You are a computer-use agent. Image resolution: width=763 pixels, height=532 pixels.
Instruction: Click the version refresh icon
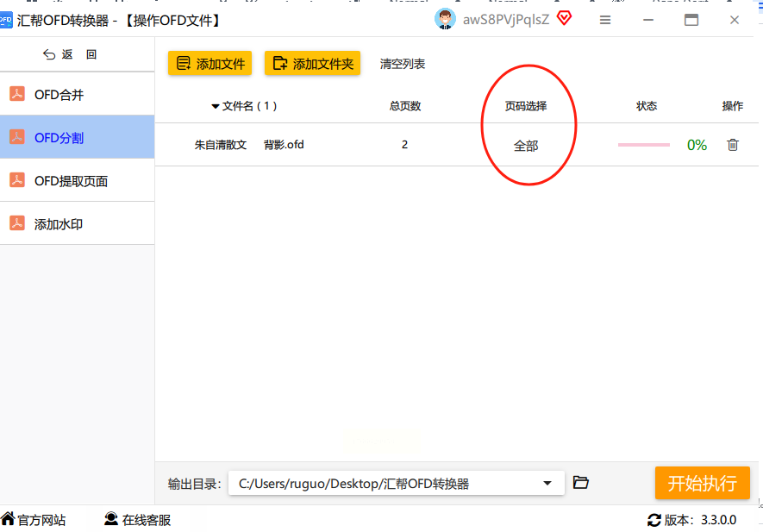click(654, 520)
